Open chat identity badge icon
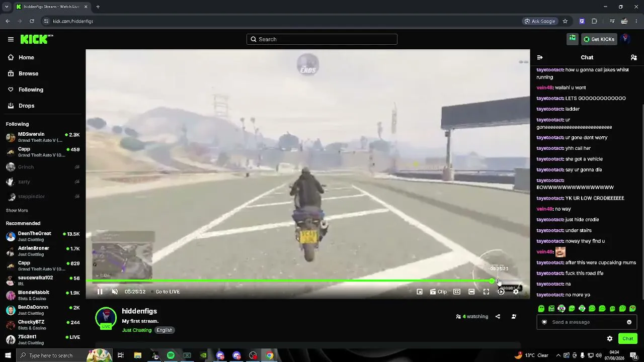644x362 pixels. [x=544, y=322]
